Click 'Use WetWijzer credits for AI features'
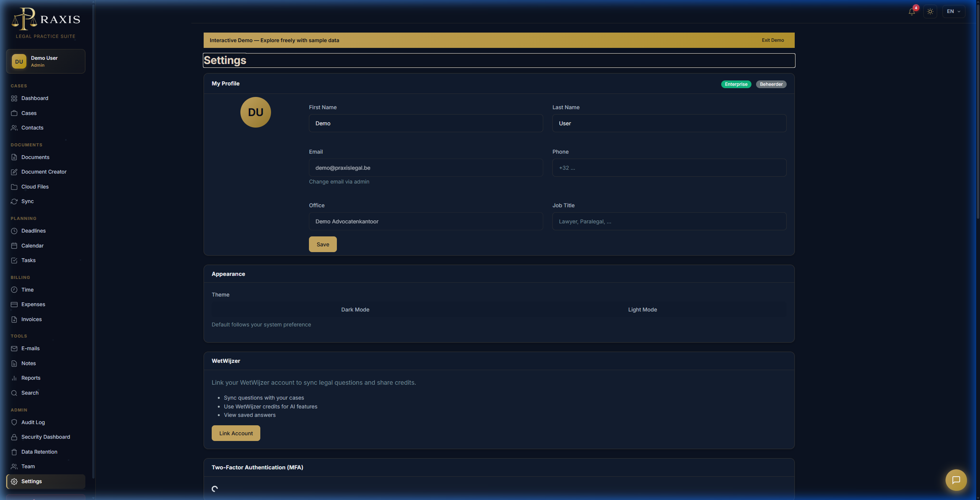The image size is (980, 500). [271, 407]
